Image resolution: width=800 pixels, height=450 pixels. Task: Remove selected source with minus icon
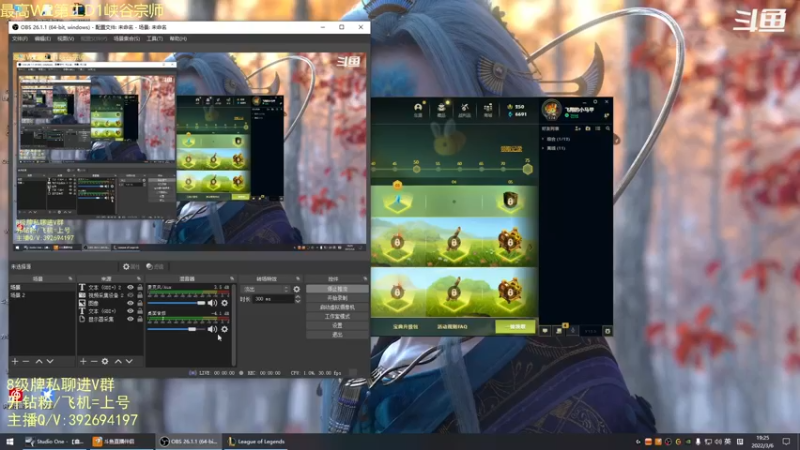pos(94,361)
